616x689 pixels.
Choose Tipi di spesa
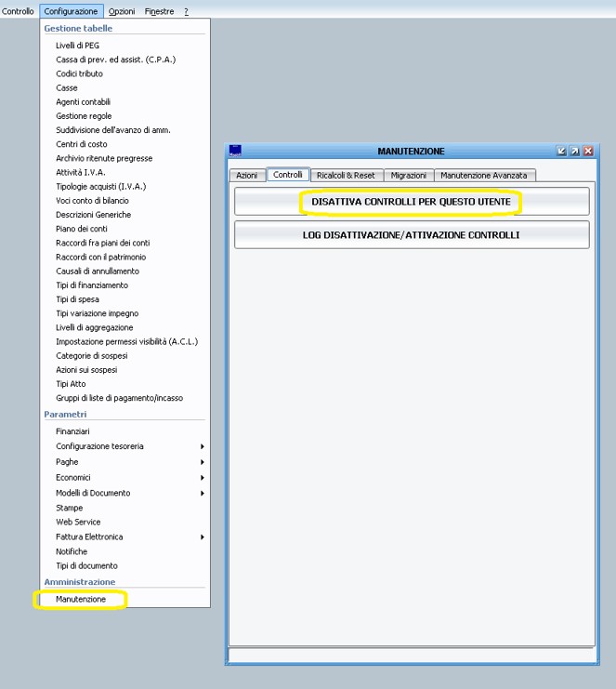pyautogui.click(x=78, y=299)
